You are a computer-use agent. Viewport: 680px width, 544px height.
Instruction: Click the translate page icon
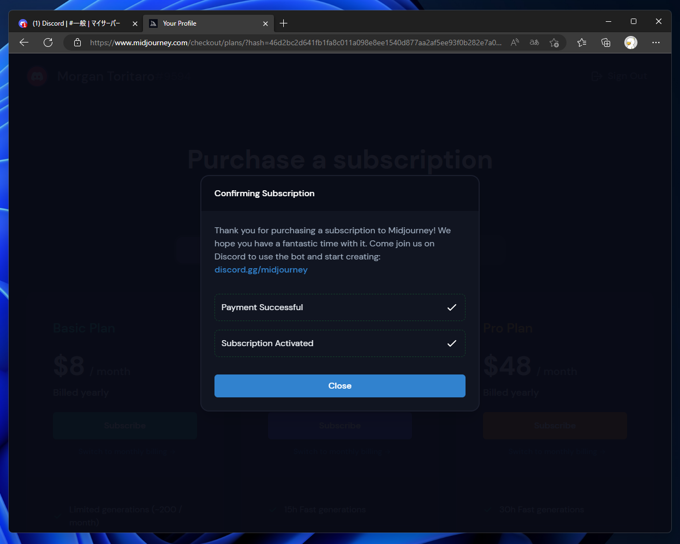pos(534,43)
